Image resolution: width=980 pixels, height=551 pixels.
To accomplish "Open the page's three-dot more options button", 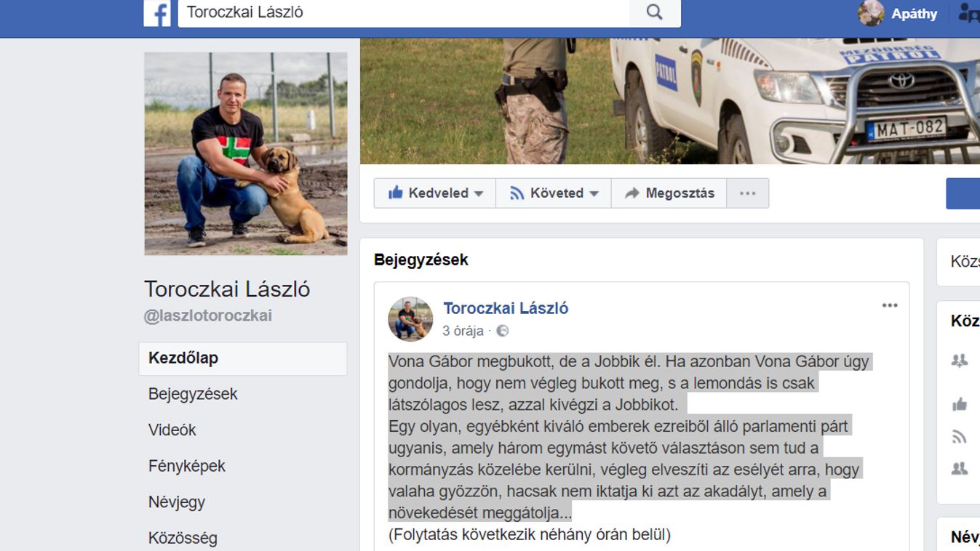I will tap(747, 193).
